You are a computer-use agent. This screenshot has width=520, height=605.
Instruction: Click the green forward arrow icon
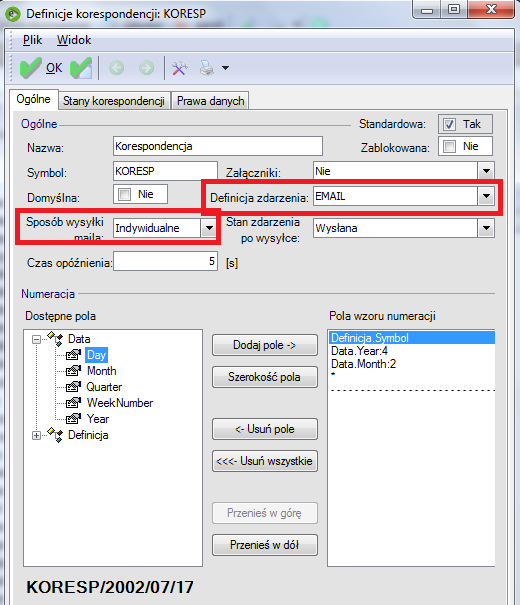[x=146, y=68]
